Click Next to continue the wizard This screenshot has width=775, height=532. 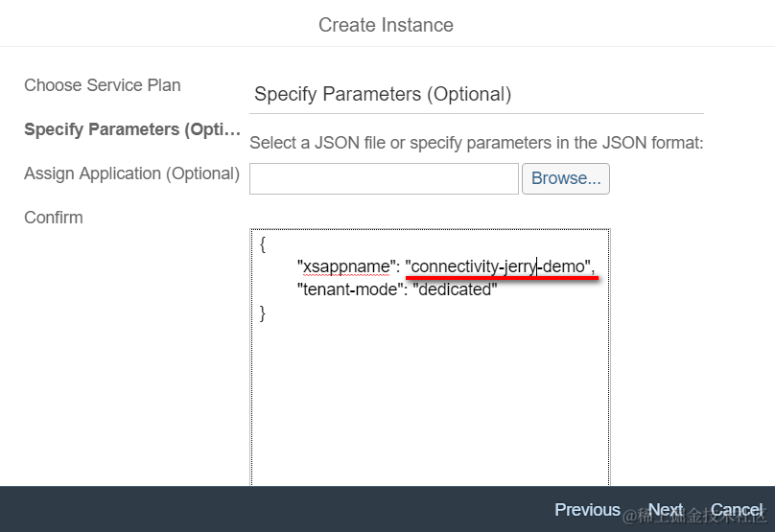click(665, 510)
